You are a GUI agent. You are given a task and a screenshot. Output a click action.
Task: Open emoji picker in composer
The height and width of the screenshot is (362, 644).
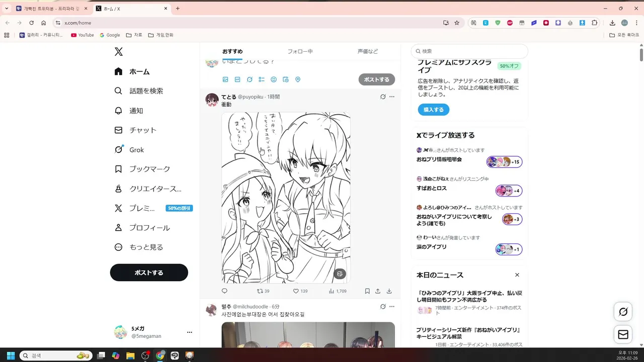(x=274, y=79)
